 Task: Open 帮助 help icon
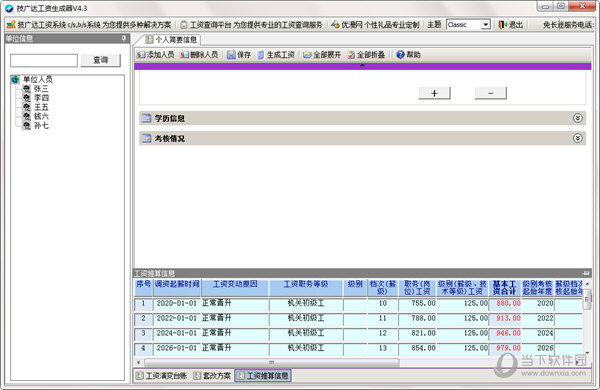coord(400,55)
